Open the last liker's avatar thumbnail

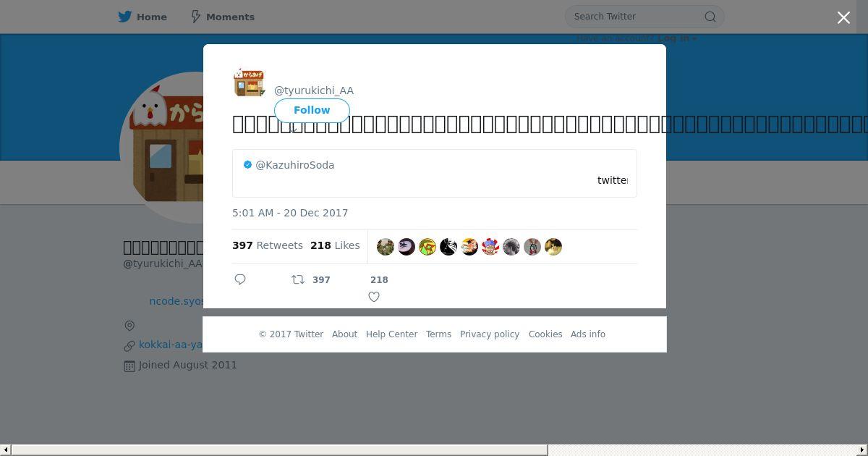(553, 247)
